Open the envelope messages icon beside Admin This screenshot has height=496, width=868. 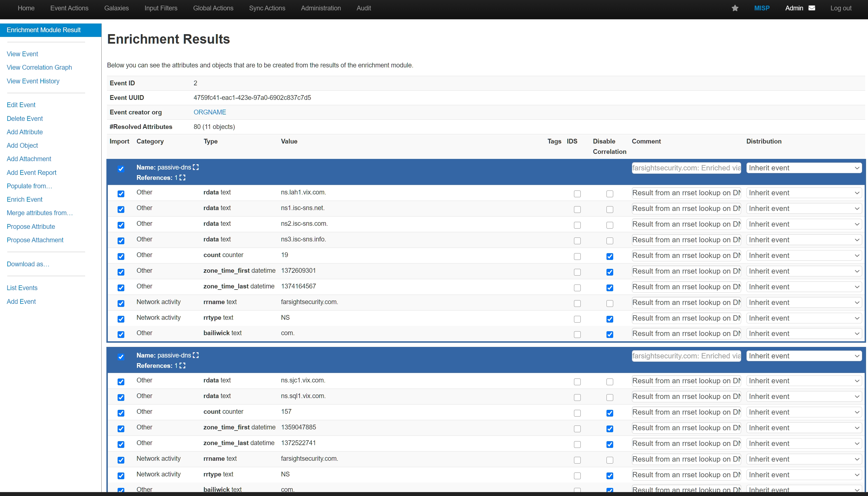tap(812, 8)
